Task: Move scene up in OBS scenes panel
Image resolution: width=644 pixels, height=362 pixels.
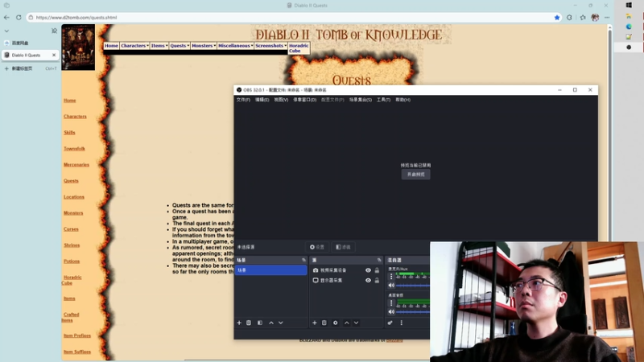Action: click(x=271, y=323)
